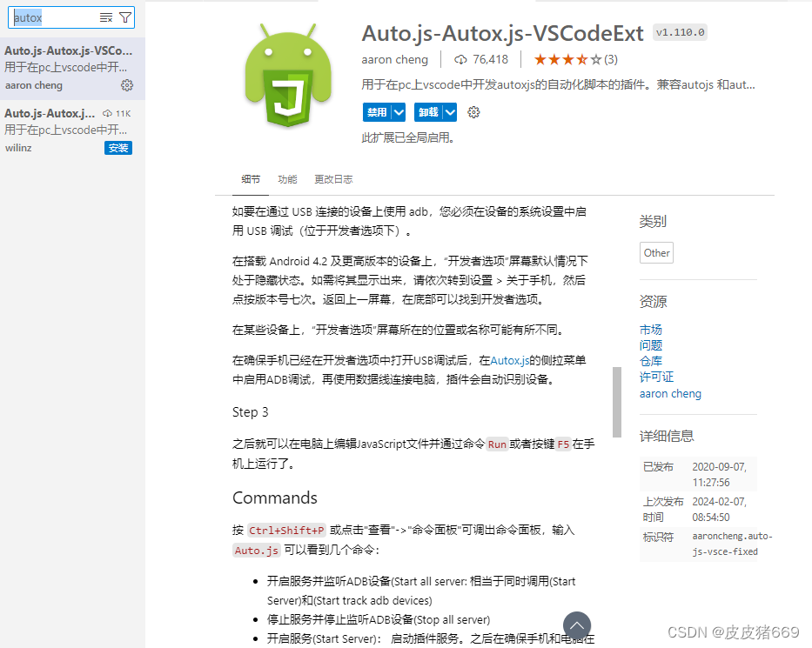Image resolution: width=812 pixels, height=648 pixels.
Task: Expand the dropdown arrow next to 禁用
Action: 399,112
